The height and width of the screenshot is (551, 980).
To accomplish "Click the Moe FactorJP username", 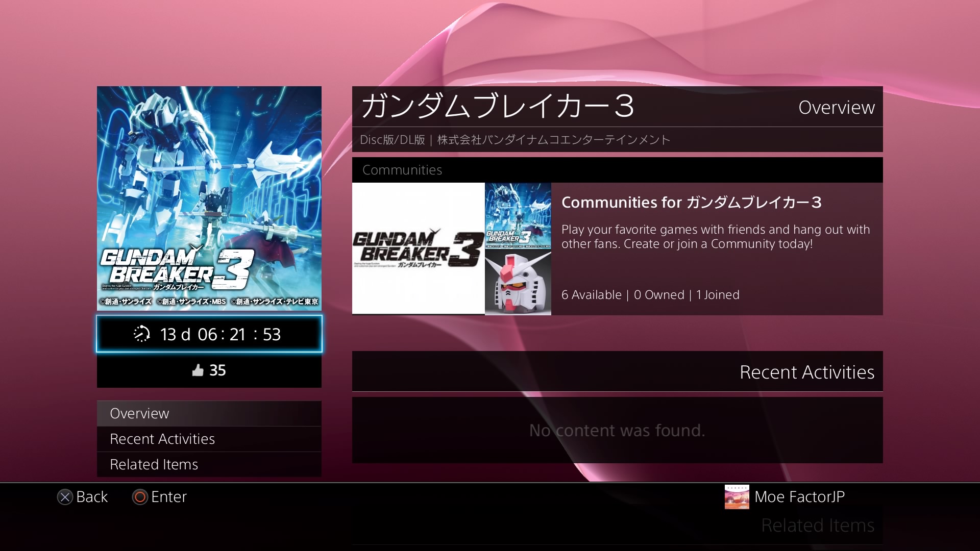I will click(x=799, y=497).
